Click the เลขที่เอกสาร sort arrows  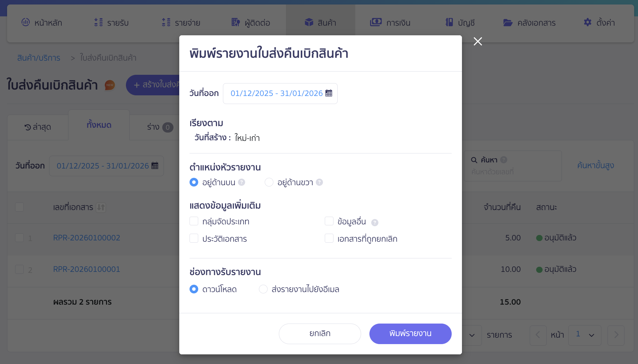pos(101,208)
